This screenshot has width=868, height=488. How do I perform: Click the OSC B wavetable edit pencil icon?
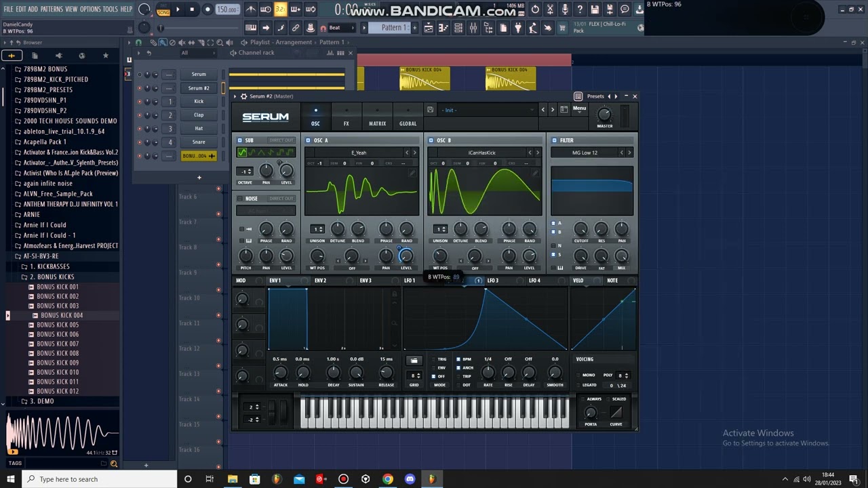click(x=534, y=174)
